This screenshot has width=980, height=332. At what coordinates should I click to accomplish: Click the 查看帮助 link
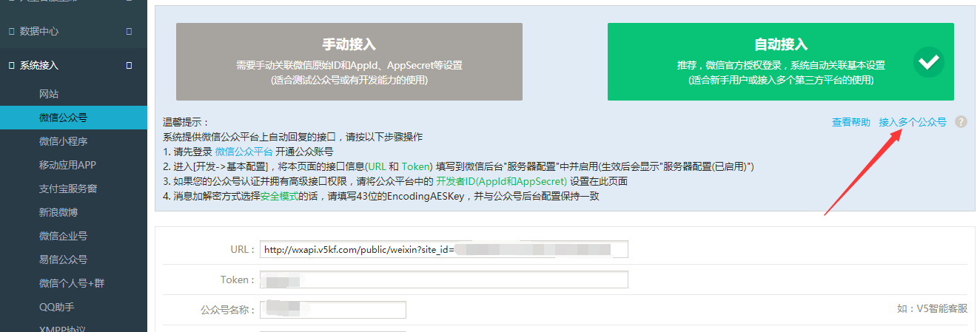pyautogui.click(x=850, y=122)
